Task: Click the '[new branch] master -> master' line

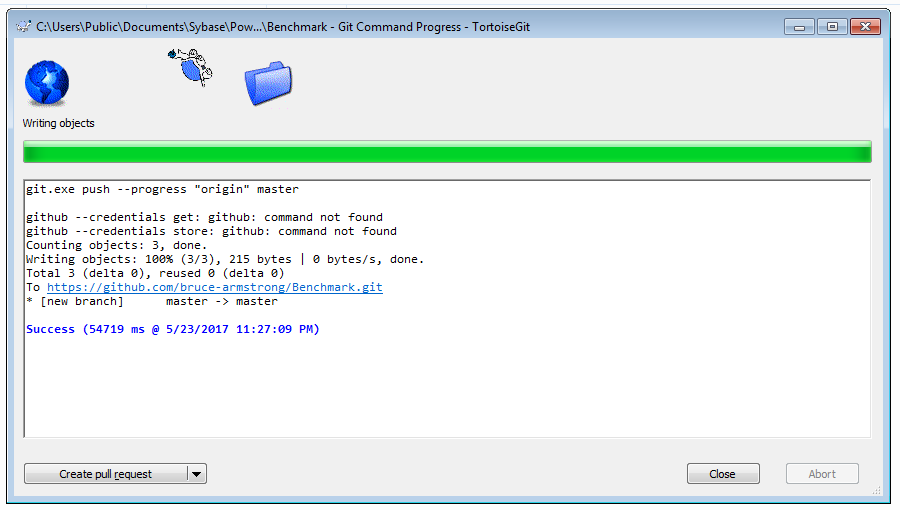Action: tap(152, 301)
